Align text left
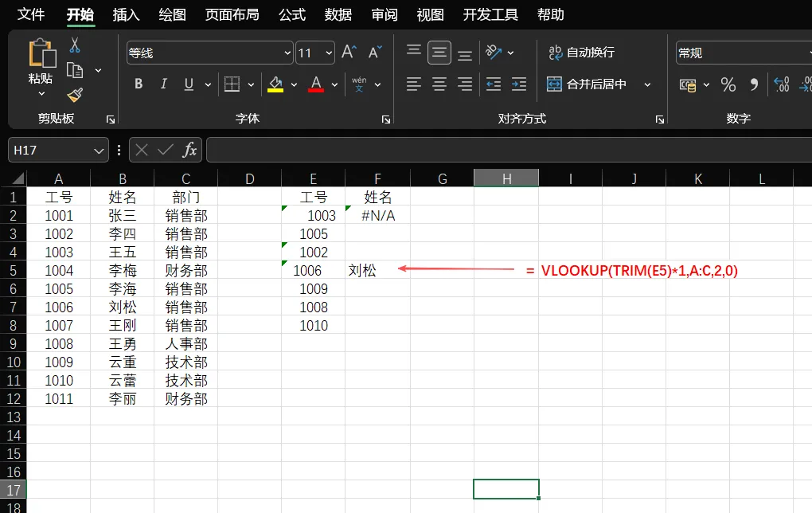 414,84
